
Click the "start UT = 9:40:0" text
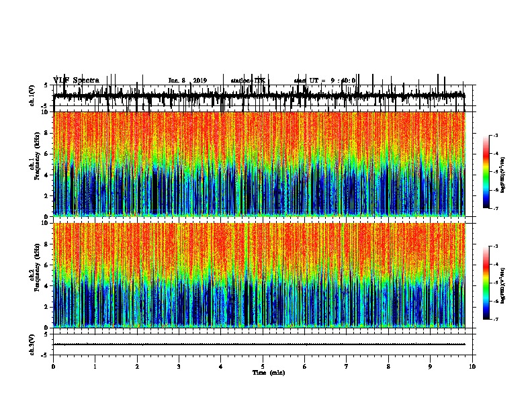click(324, 81)
